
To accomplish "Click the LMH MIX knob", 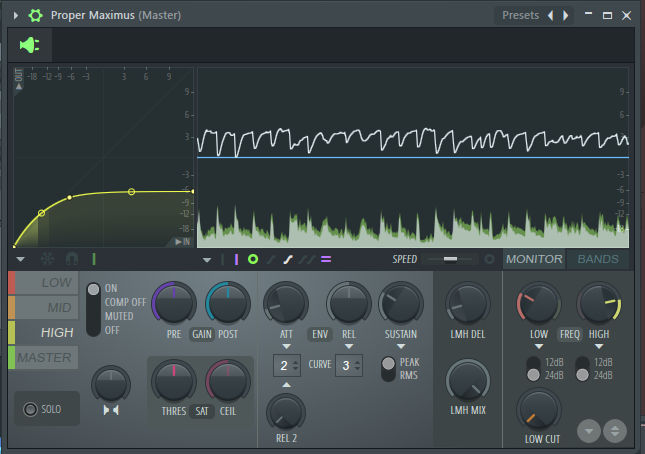I will pos(468,381).
